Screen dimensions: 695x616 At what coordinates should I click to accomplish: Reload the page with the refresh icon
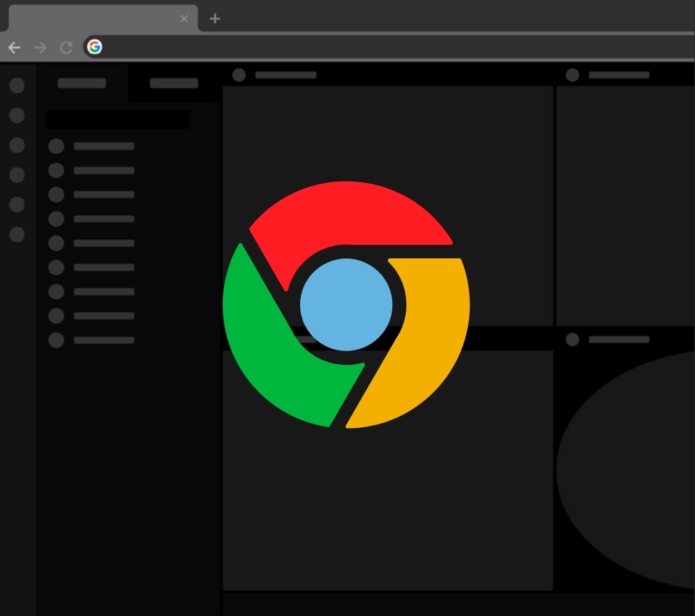pos(66,48)
